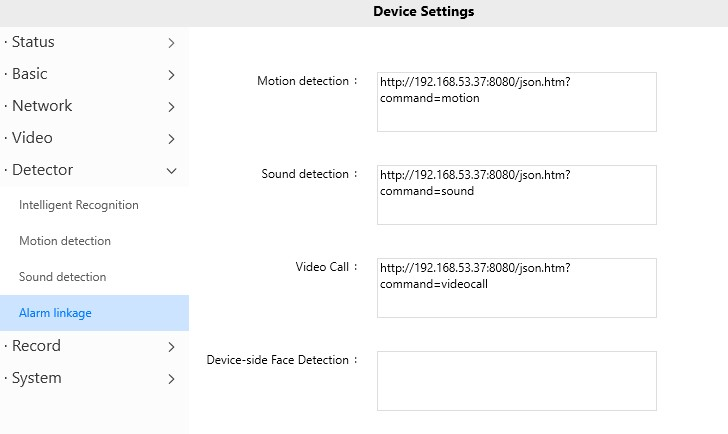Expand the Video section arrow

172,139
